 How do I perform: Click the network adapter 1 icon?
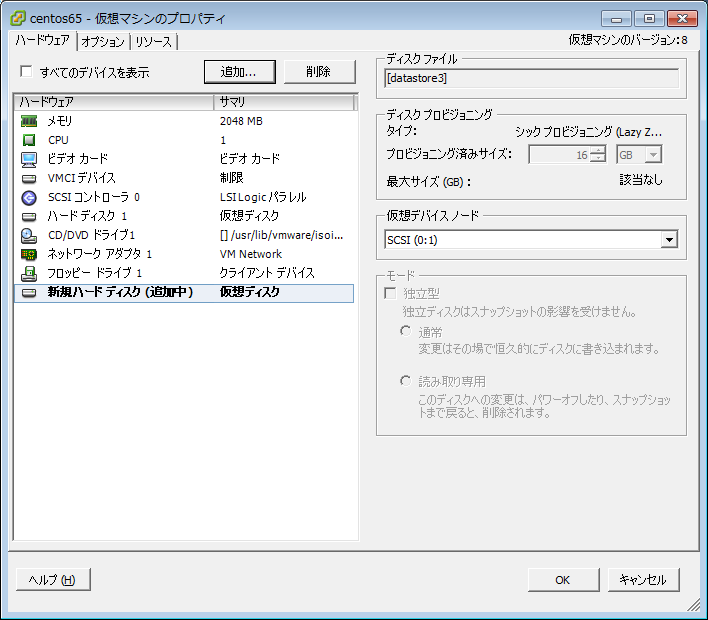[29, 254]
